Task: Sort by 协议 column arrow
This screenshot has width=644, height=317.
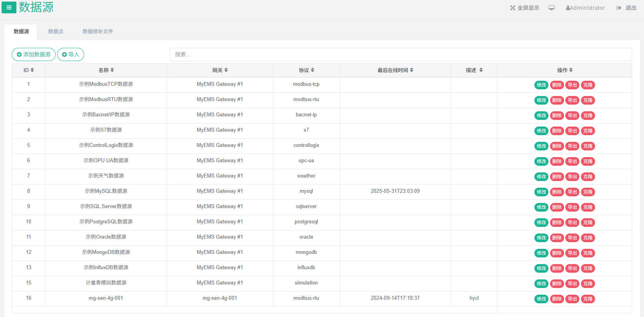Action: (x=312, y=70)
